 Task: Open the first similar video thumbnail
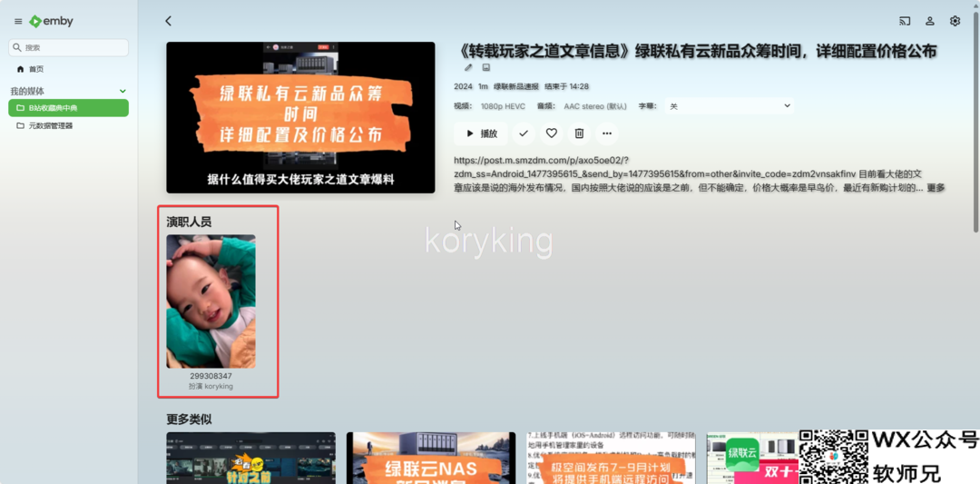tap(250, 458)
